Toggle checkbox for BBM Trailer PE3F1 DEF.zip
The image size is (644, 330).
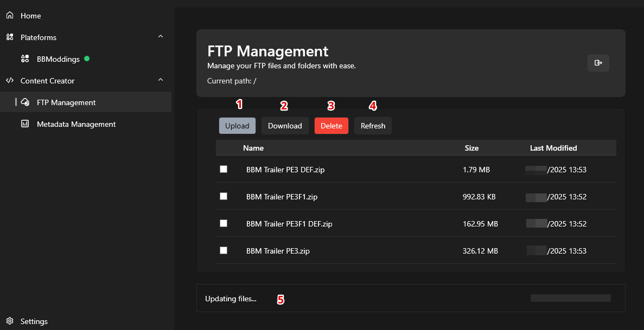[x=224, y=223]
